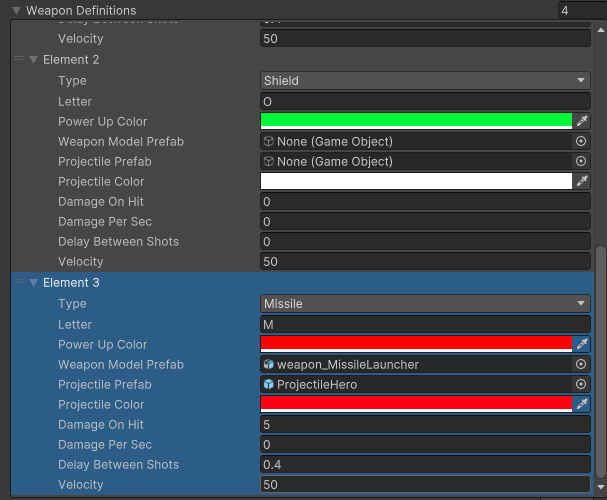Click the red Element 3 Projectile Color swatch
This screenshot has width=607, height=500.
(415, 404)
